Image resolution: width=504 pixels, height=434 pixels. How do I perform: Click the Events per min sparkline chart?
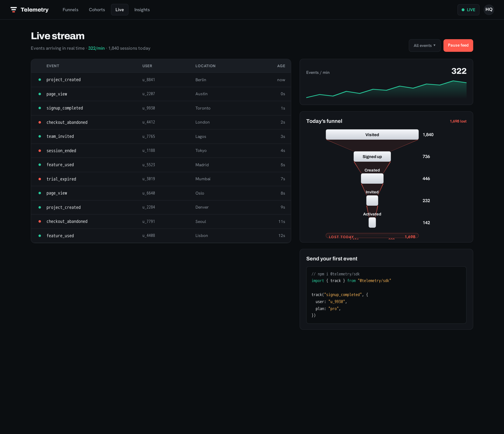pyautogui.click(x=386, y=89)
